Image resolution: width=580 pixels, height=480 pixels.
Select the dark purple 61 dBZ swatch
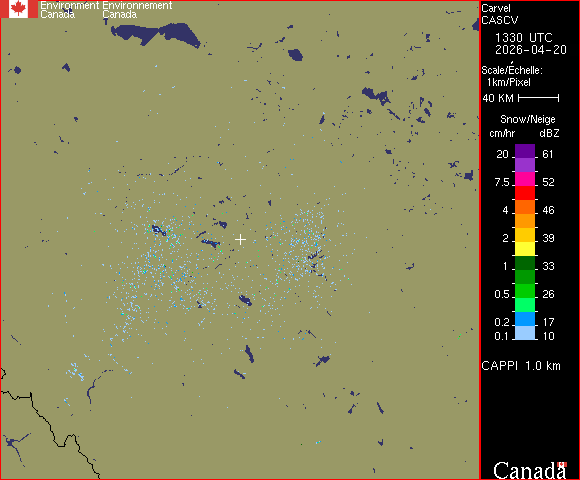pos(525,151)
